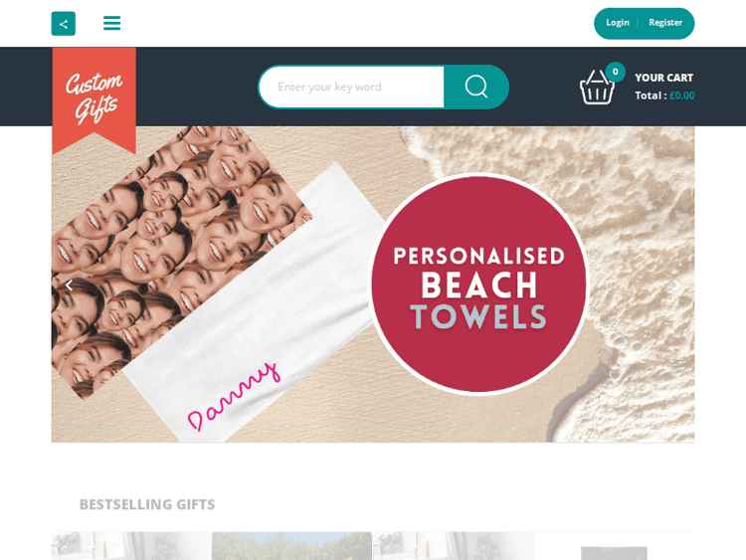
Task: Open the second bestselling product thumbnail
Action: coord(291,546)
